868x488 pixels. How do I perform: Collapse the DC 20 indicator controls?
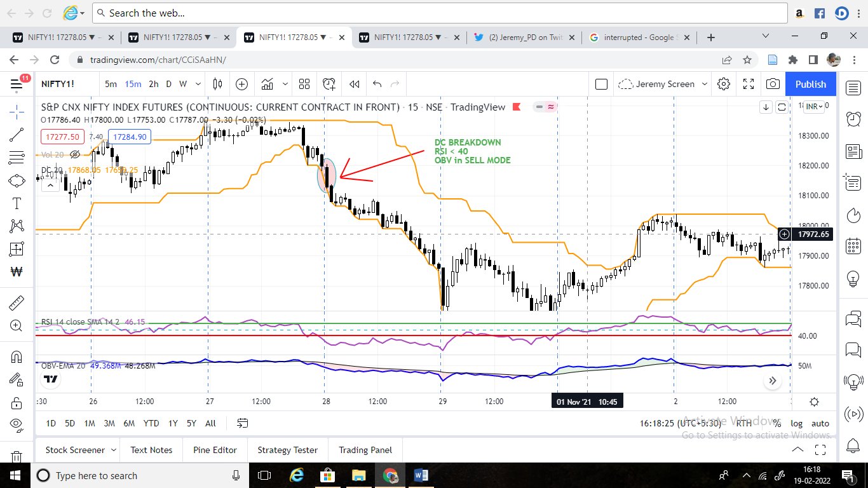tap(50, 185)
